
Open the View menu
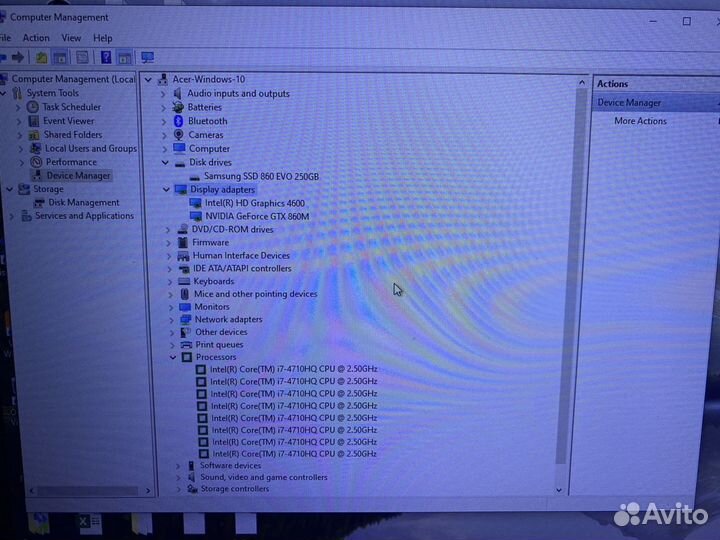(x=71, y=38)
